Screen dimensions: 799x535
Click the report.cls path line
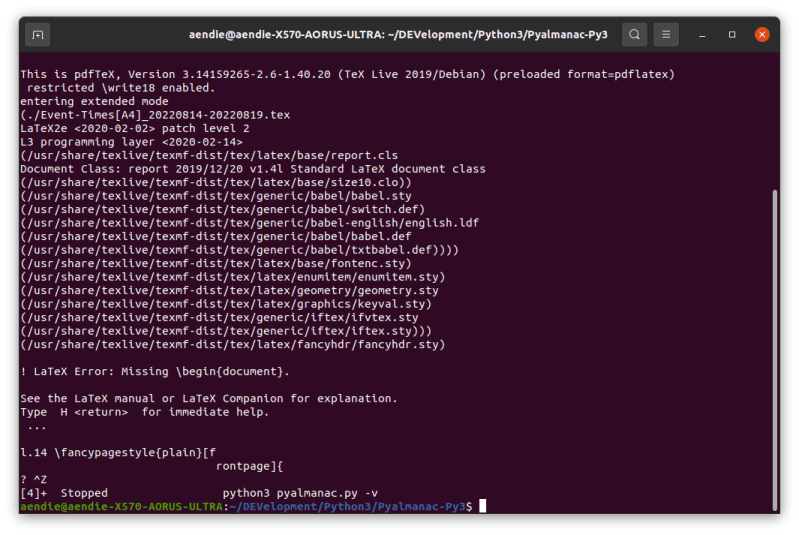pyautogui.click(x=209, y=155)
